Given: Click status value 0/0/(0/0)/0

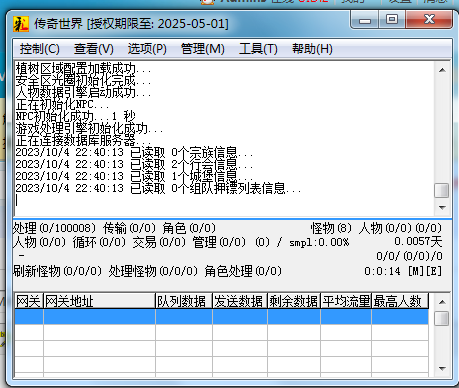Looking at the screenshot, I should [x=409, y=256].
